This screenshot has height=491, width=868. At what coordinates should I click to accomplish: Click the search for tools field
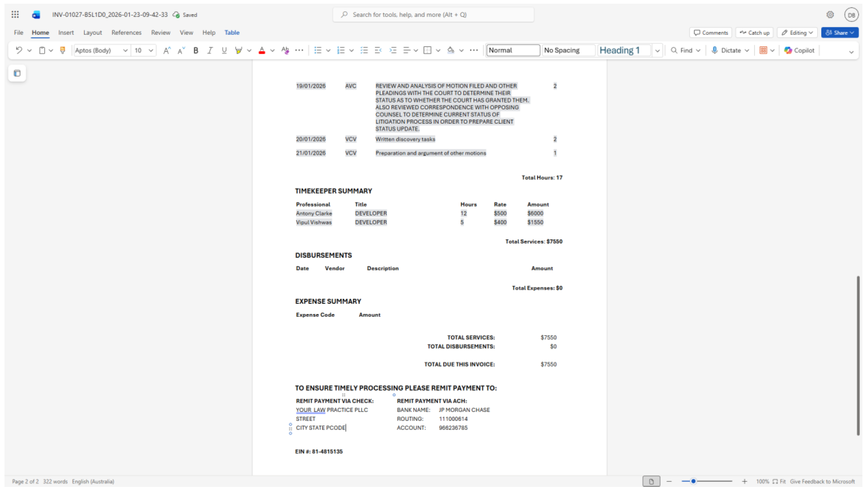pyautogui.click(x=433, y=15)
